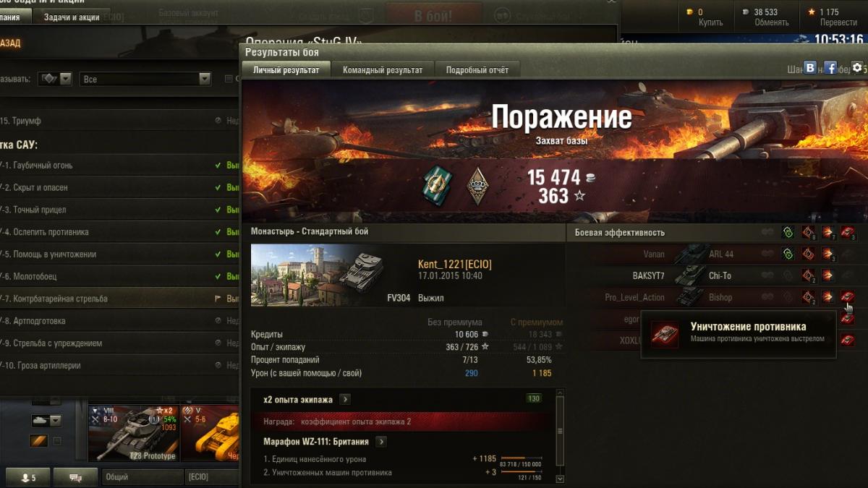The height and width of the screenshot is (488, 868).
Task: Expand 'Марафон WZ-111: Британия' arrow
Action: click(x=381, y=442)
